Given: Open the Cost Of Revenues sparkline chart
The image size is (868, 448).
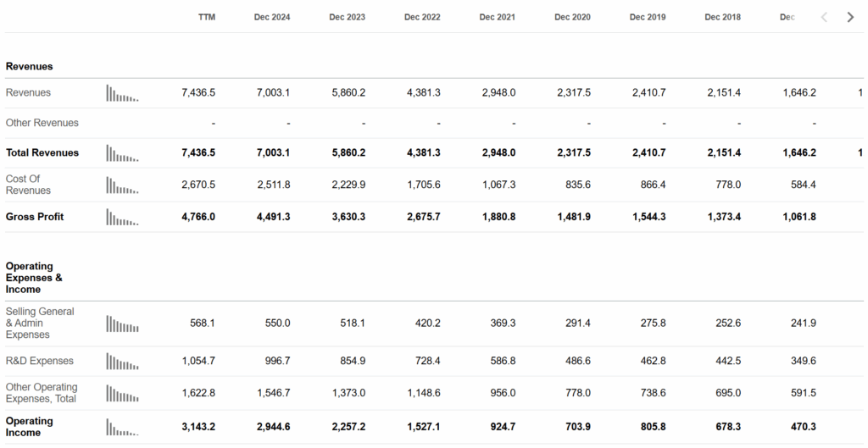Looking at the screenshot, I should point(122,185).
